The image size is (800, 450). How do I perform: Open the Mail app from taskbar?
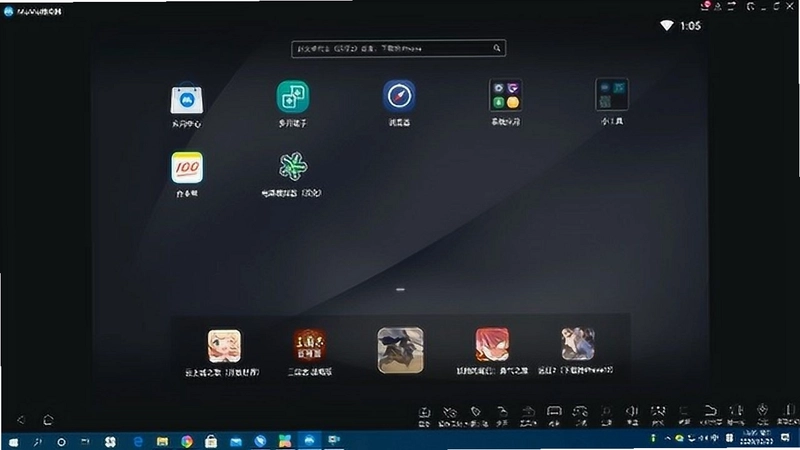click(x=236, y=441)
